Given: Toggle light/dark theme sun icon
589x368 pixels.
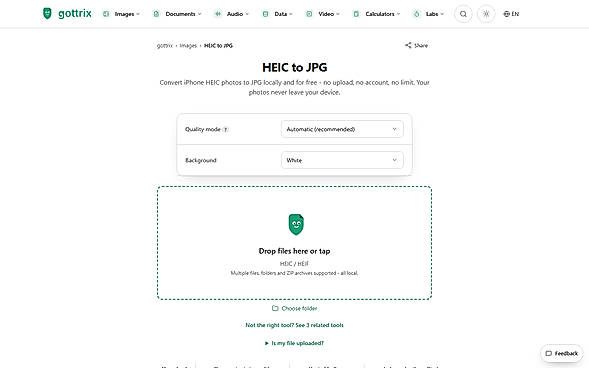Looking at the screenshot, I should click(x=486, y=14).
